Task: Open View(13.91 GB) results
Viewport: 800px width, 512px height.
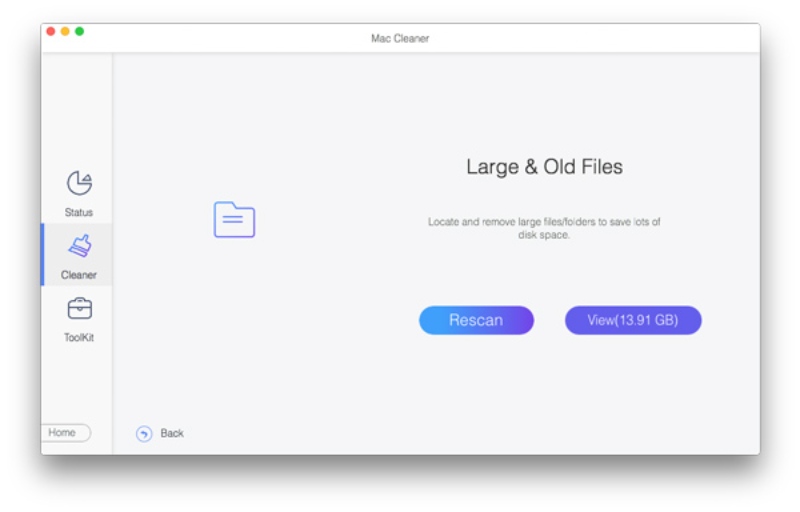Action: 633,320
